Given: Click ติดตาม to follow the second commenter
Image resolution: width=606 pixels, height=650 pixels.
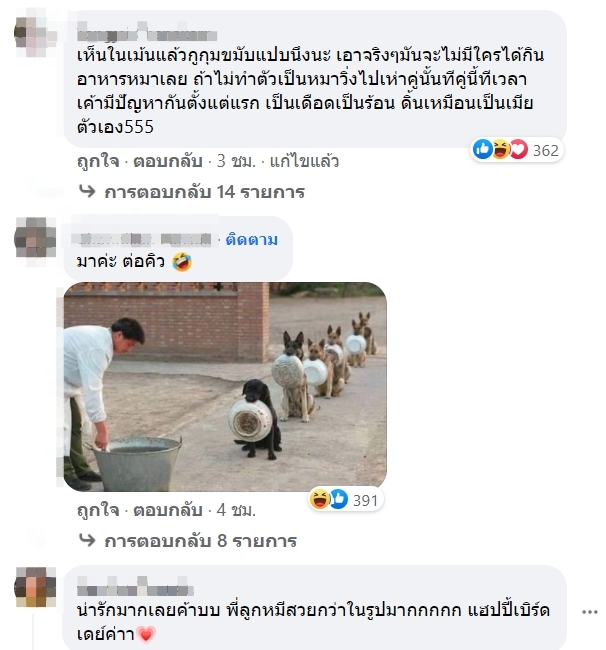Looking at the screenshot, I should click(x=252, y=240).
